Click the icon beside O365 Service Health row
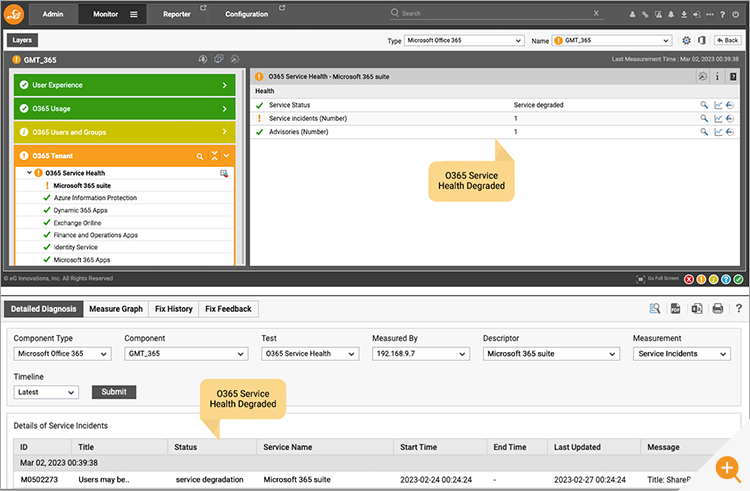Screen dimensions: 750x491 (223, 173)
